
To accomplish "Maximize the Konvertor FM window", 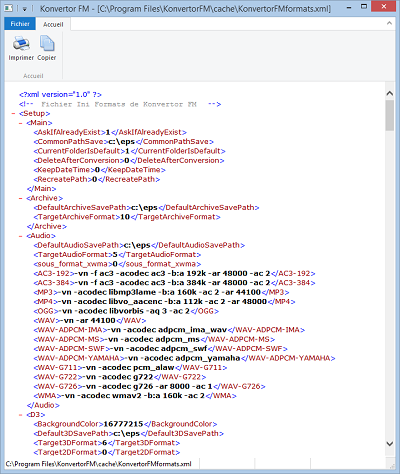I will (364, 7).
